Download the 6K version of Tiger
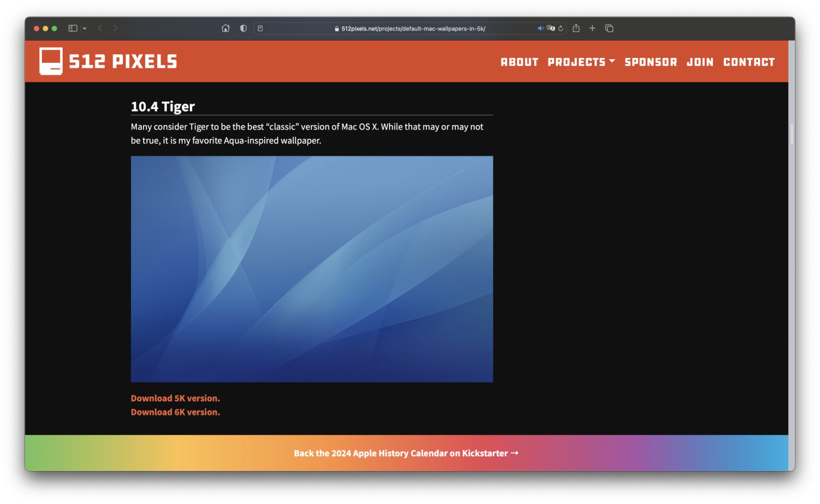 175,412
